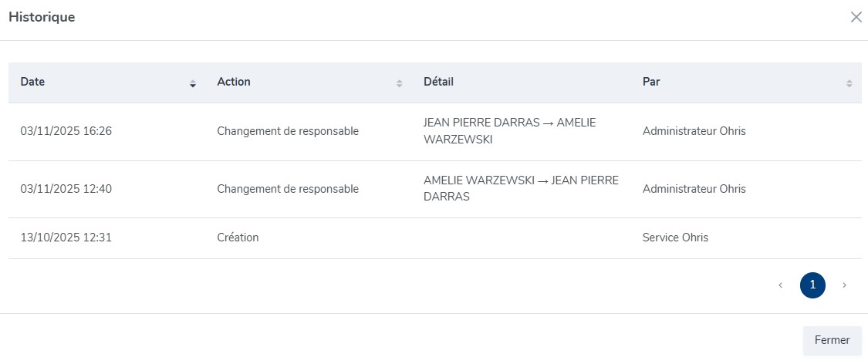Go to the previous page arrow
868x364 pixels.
point(780,285)
